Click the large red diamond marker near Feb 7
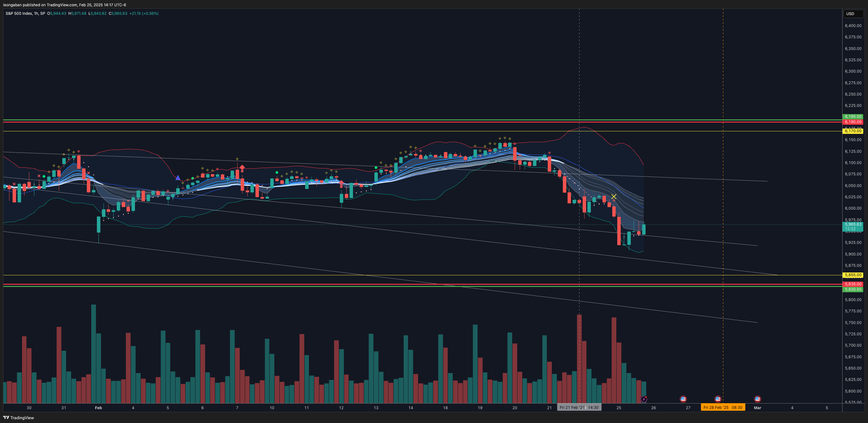The image size is (868, 423). pyautogui.click(x=242, y=167)
